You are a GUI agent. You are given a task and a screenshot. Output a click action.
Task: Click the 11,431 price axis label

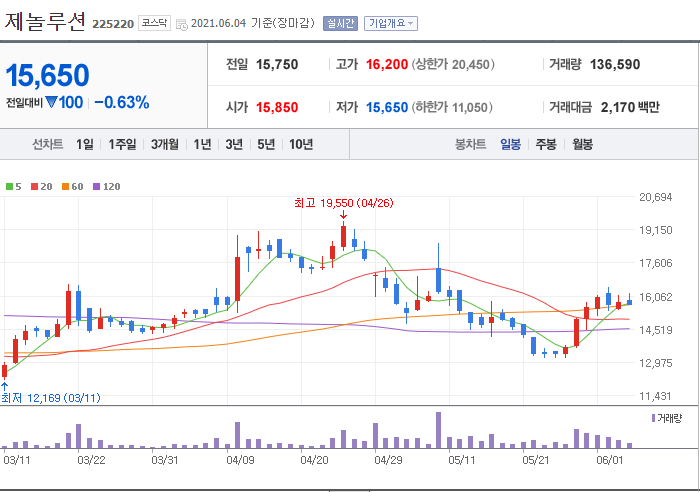(x=656, y=396)
